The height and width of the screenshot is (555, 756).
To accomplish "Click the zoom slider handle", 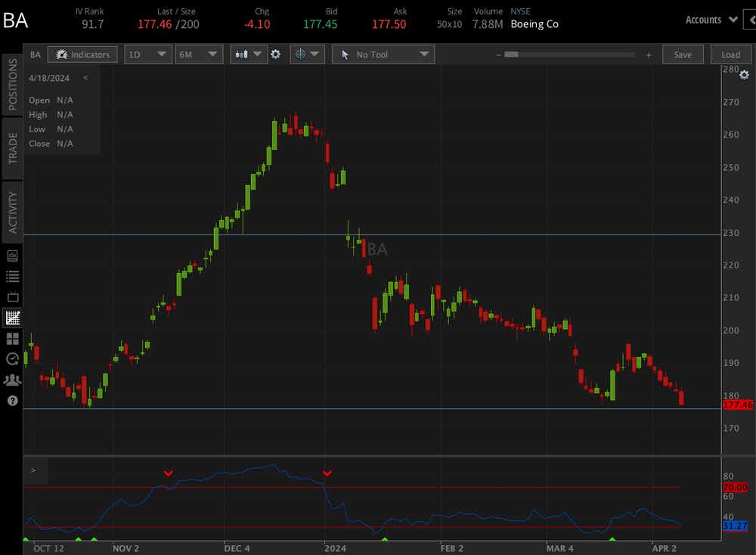I will [511, 54].
